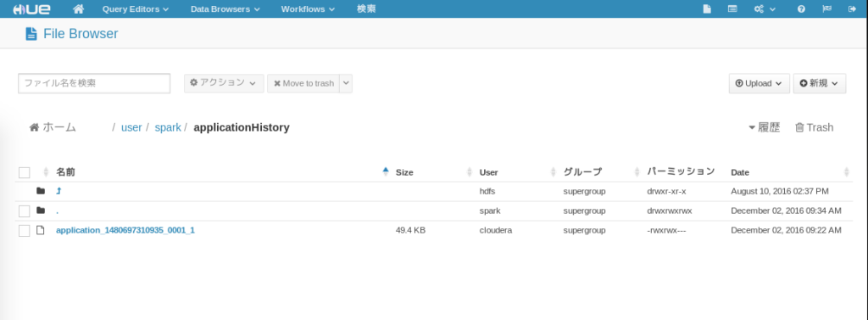Select checkbox for the '.' folder row
The image size is (868, 320).
point(24,211)
